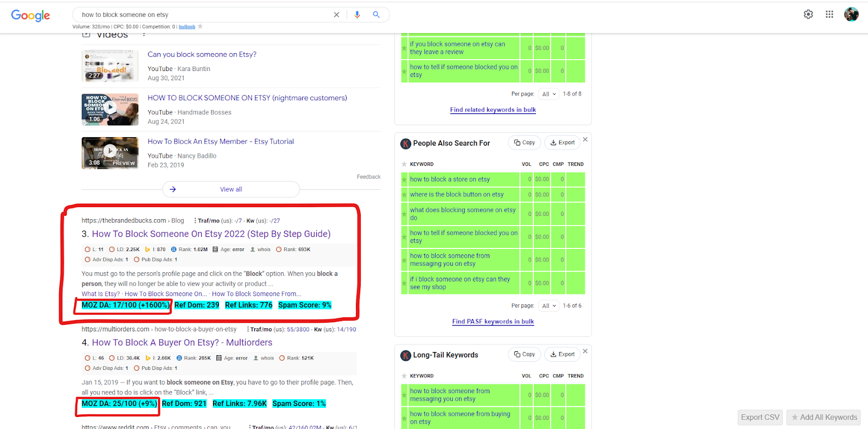868x429 pixels.
Task: Star 'if you block someone on etsy can they leave a review'
Action: point(404,48)
